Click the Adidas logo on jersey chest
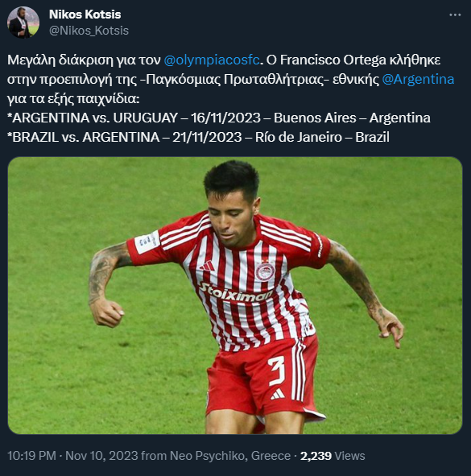Image resolution: width=471 pixels, height=476 pixels. coord(207,267)
